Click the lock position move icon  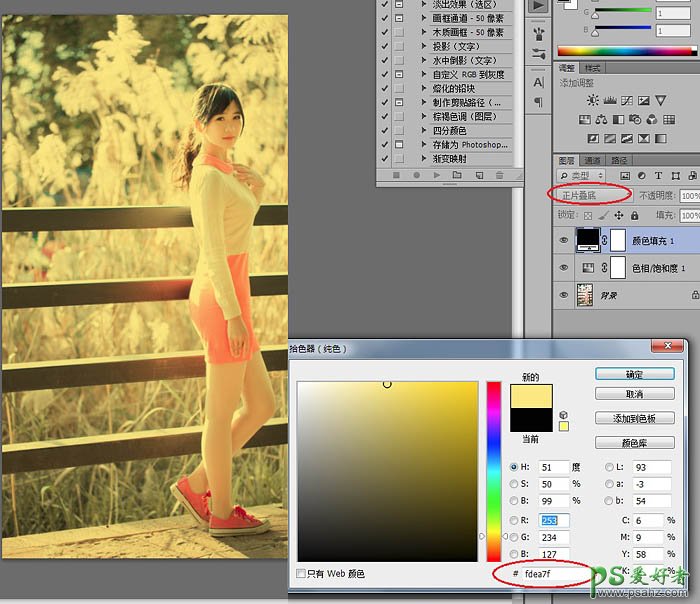[619, 215]
